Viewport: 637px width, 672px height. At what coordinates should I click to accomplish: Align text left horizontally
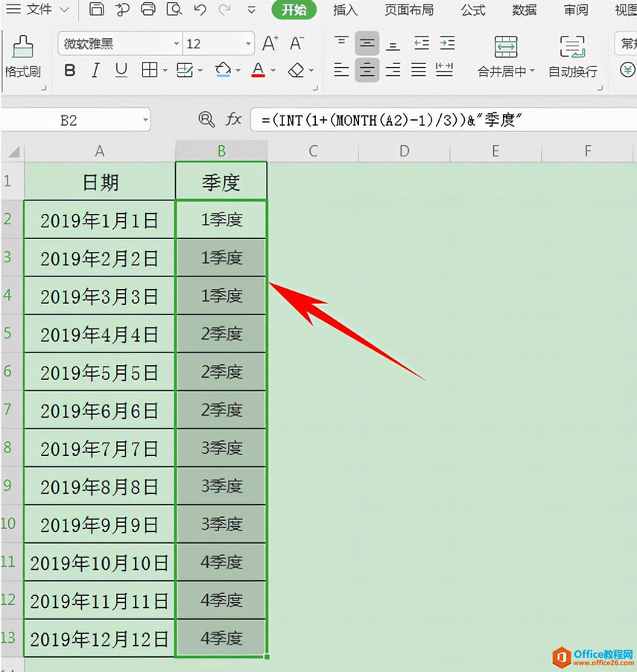coord(341,69)
